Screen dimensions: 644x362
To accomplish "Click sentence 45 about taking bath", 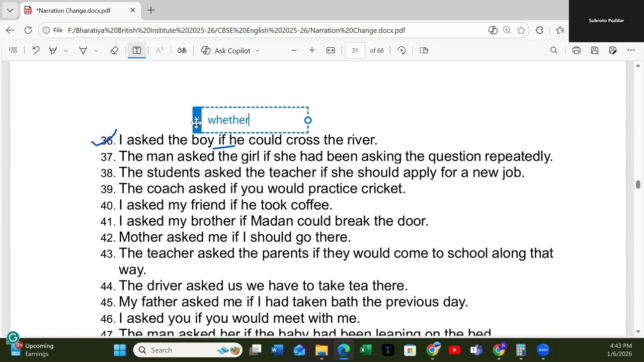I will (x=293, y=302).
